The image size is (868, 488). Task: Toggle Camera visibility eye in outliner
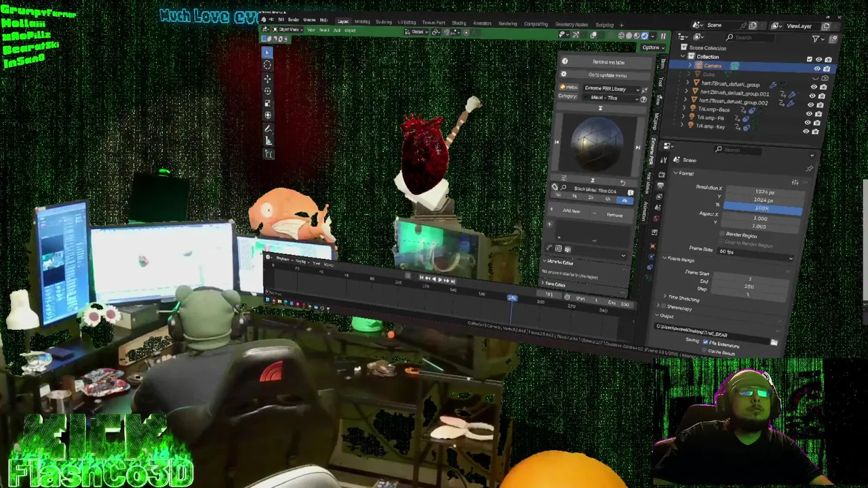tap(816, 68)
